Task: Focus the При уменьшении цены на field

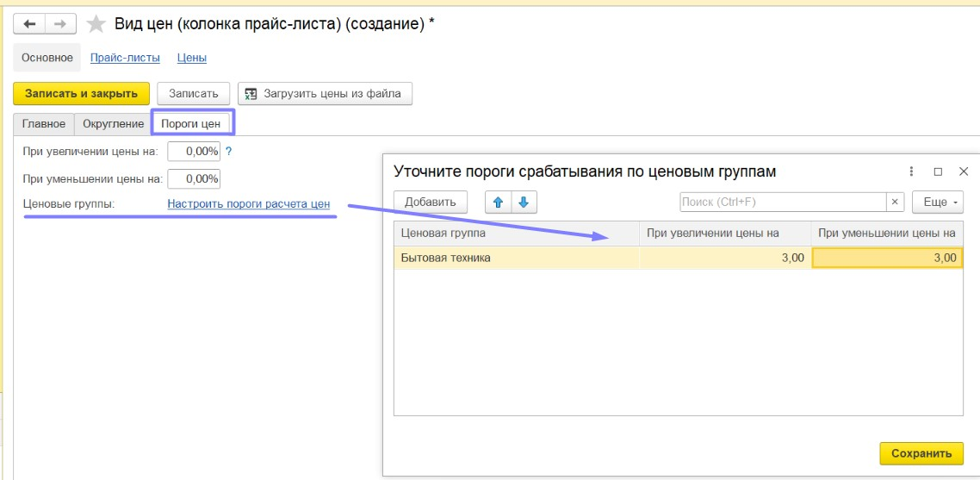Action: pyautogui.click(x=194, y=178)
